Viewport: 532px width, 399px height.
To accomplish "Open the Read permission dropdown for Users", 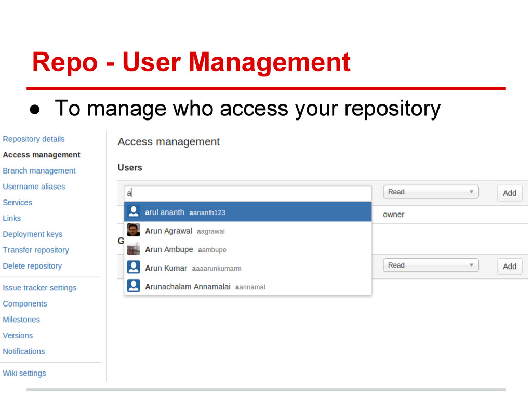I will pos(431,192).
